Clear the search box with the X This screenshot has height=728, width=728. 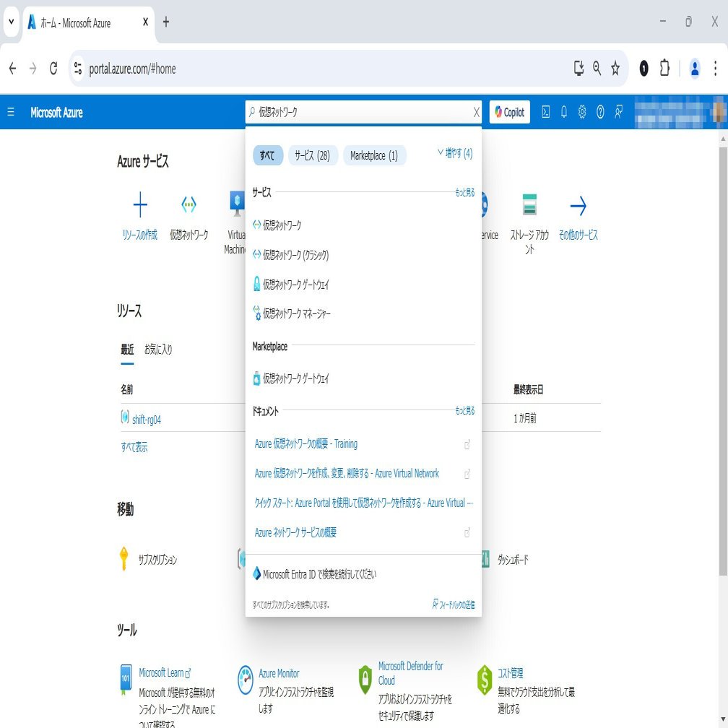click(475, 112)
